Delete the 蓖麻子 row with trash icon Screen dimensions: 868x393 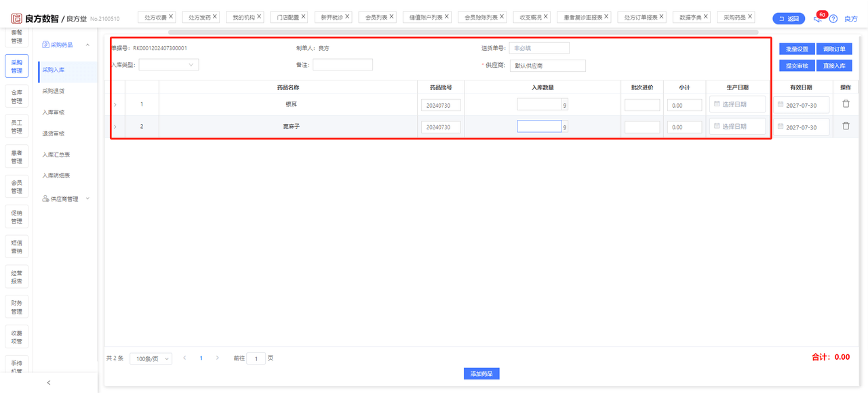[846, 126]
